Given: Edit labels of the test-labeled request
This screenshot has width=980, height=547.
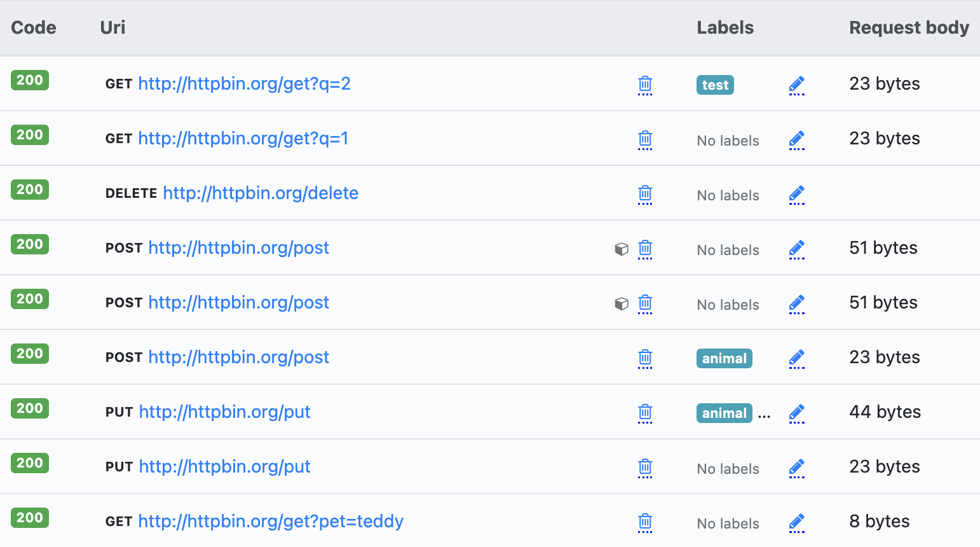Looking at the screenshot, I should [x=796, y=85].
